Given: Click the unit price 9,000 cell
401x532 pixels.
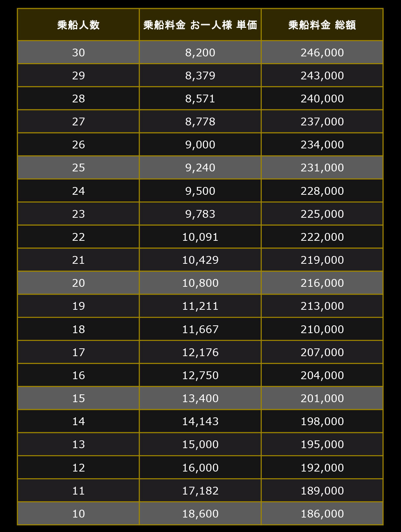Looking at the screenshot, I should pos(200,144).
